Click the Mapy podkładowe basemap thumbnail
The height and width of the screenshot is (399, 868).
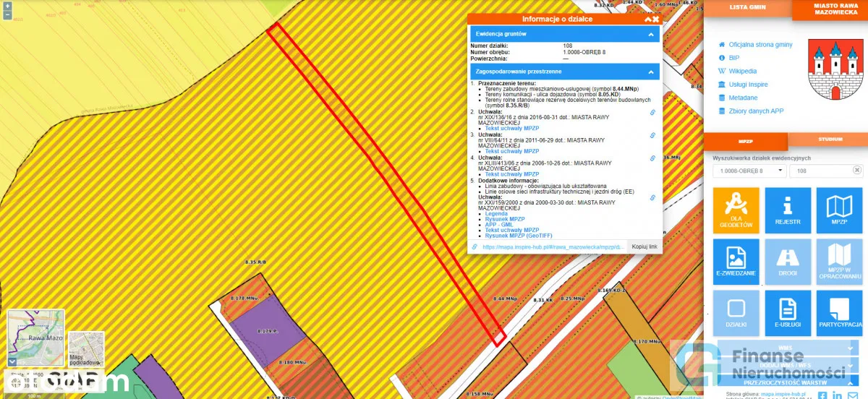[86, 350]
